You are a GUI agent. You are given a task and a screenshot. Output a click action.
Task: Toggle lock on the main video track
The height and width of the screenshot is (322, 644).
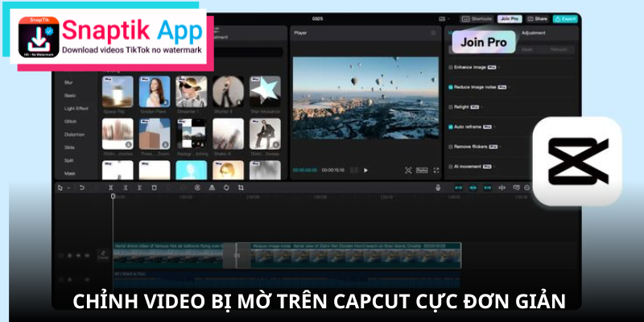69,255
